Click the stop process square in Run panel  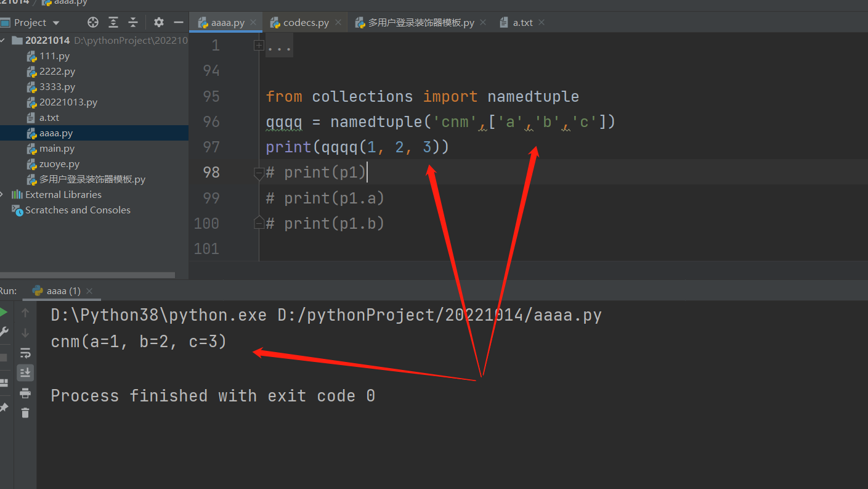[3, 358]
